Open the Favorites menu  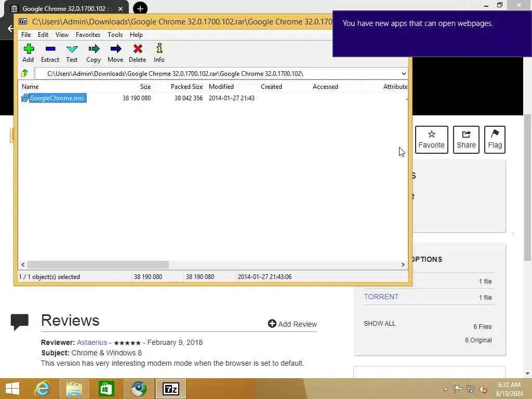click(88, 35)
